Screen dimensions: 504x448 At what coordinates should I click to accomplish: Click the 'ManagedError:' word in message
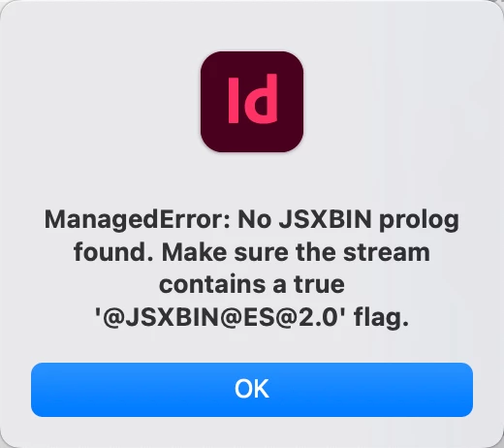[x=138, y=220]
